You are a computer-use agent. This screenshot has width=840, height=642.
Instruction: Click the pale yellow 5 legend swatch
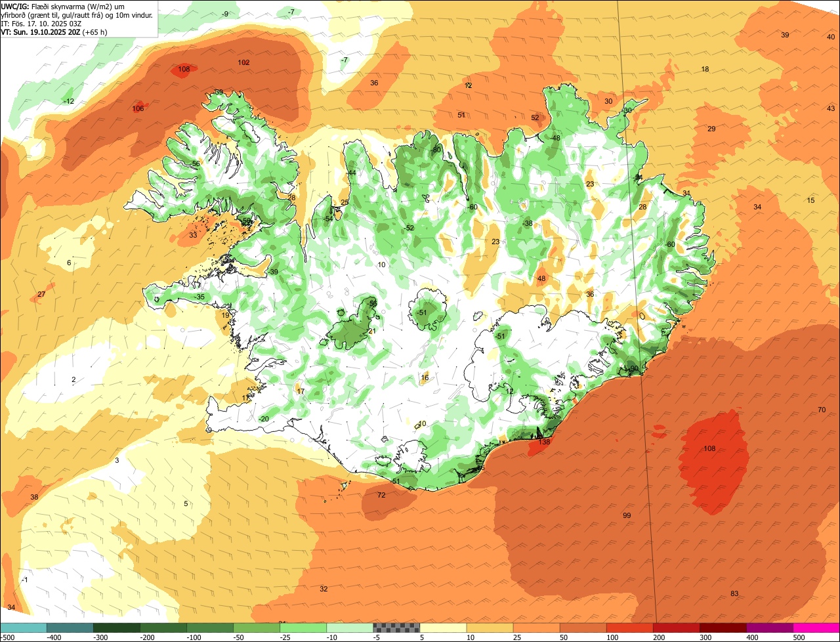[x=443, y=628]
